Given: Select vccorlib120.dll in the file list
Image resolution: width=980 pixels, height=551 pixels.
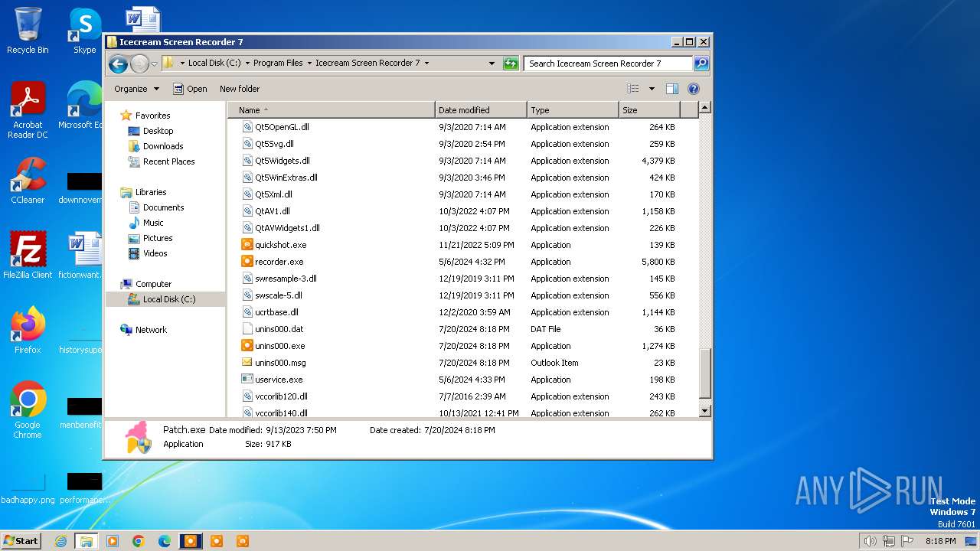Looking at the screenshot, I should [281, 396].
